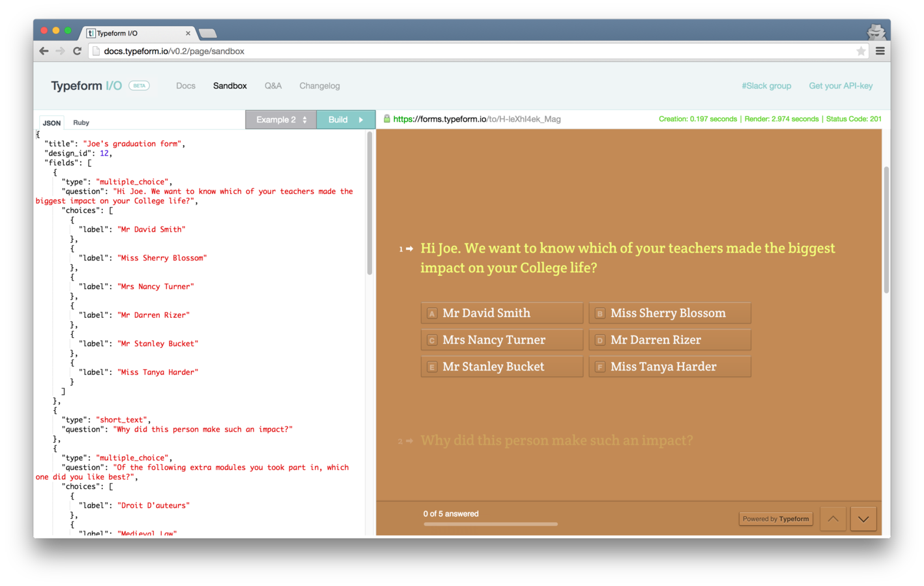The height and width of the screenshot is (586, 924).
Task: Click the "0 of 5 answered" text
Action: click(x=451, y=514)
